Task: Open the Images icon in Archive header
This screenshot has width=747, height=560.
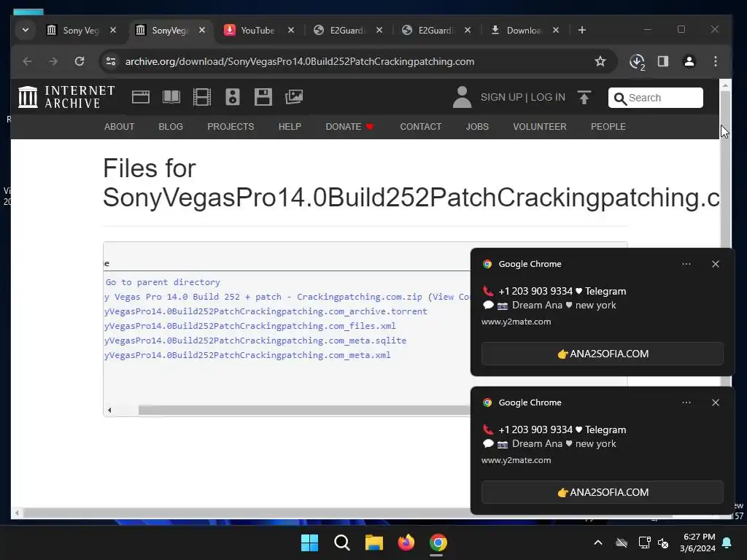Action: (x=294, y=97)
